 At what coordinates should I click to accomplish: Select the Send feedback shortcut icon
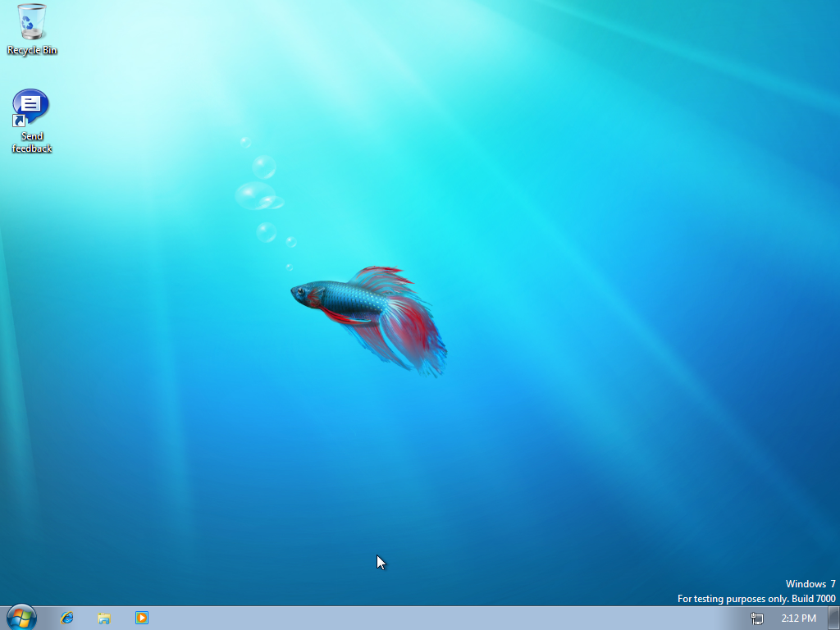31,121
